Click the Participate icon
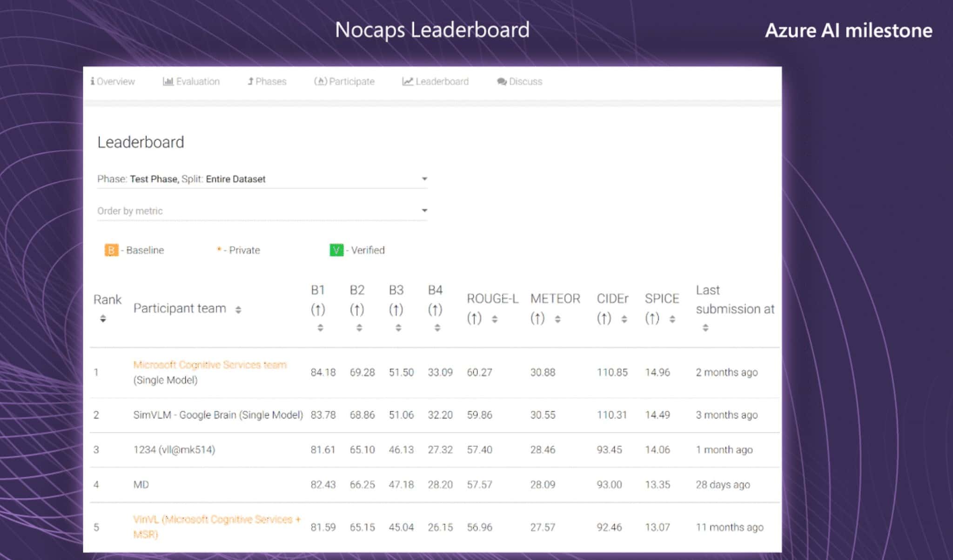The width and height of the screenshot is (953, 560). click(320, 81)
